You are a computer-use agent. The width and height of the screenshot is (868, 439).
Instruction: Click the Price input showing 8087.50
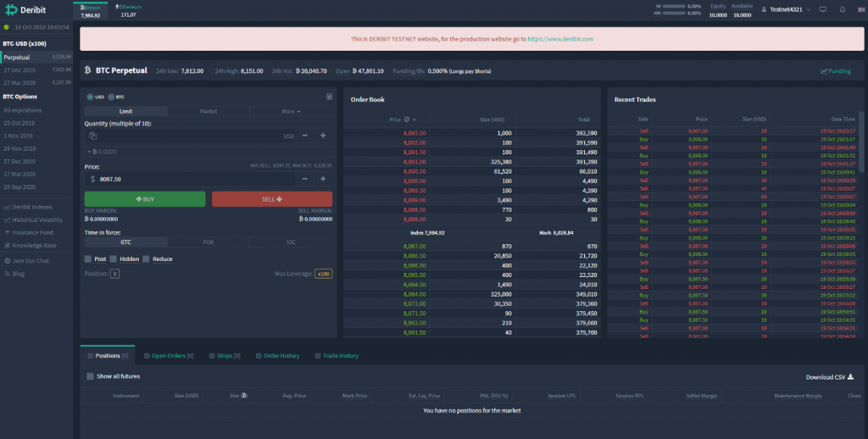pyautogui.click(x=190, y=179)
